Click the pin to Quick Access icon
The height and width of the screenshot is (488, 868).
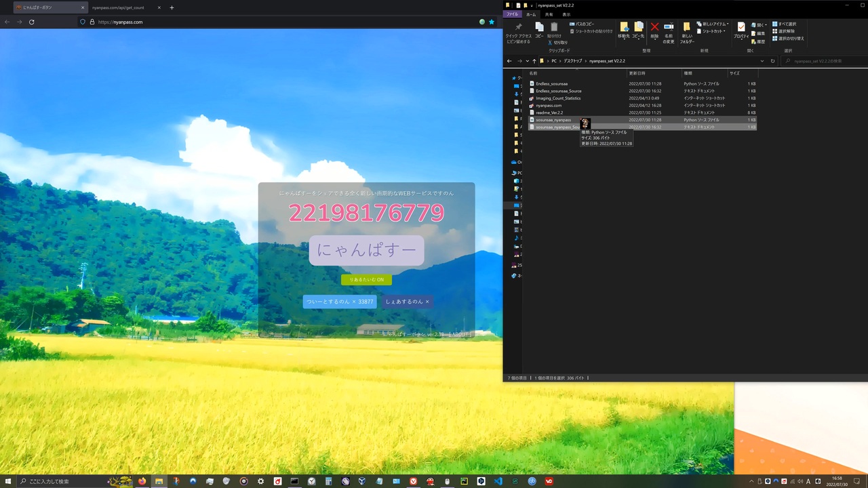519,28
